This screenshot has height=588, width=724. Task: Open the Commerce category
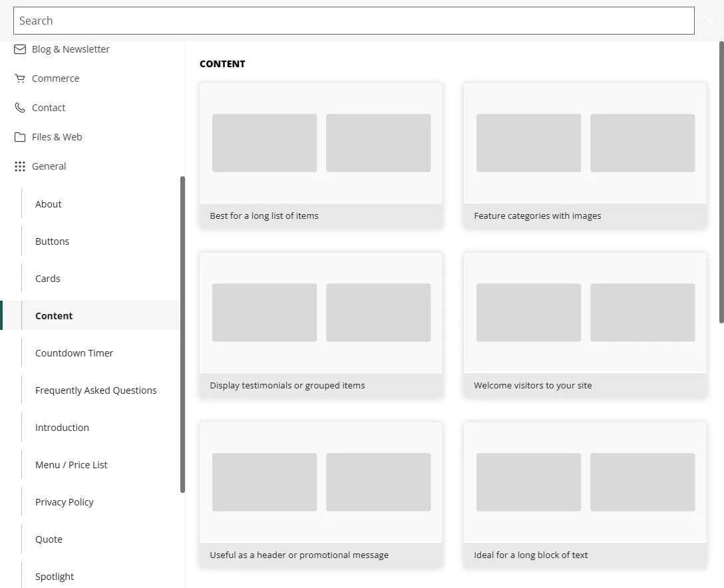pyautogui.click(x=55, y=78)
